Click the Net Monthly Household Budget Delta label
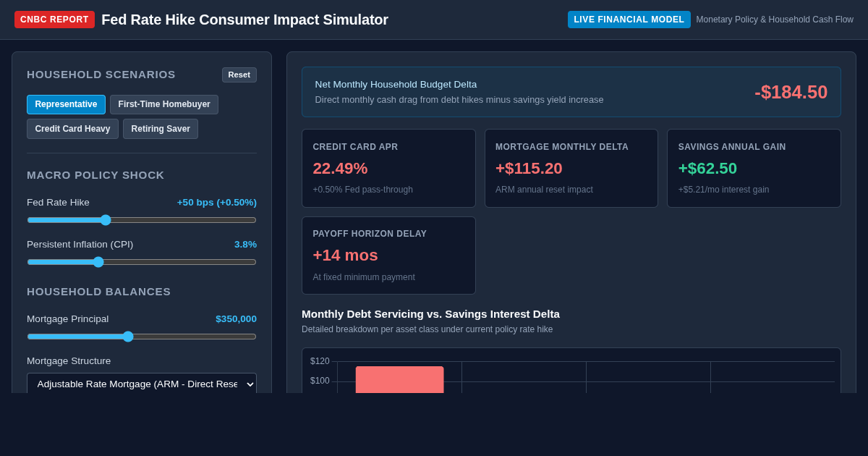The width and height of the screenshot is (868, 456). pos(396,84)
